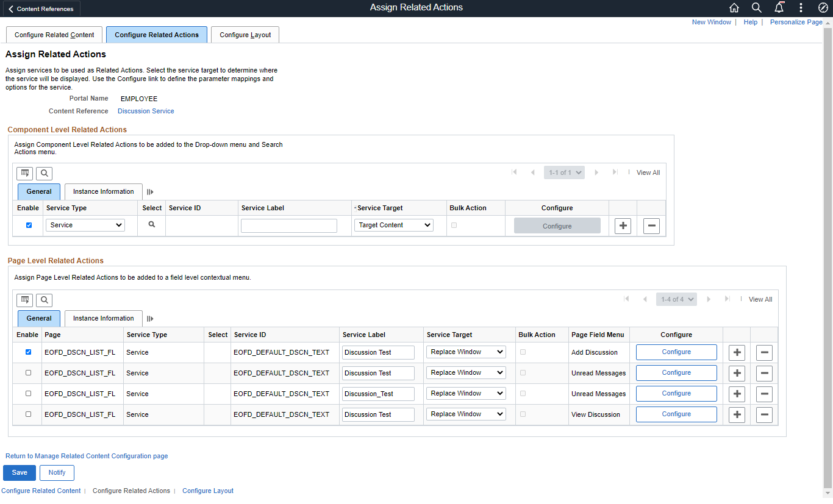Check Enable for the View Discussion row
This screenshot has width=833, height=504.
[x=29, y=414]
